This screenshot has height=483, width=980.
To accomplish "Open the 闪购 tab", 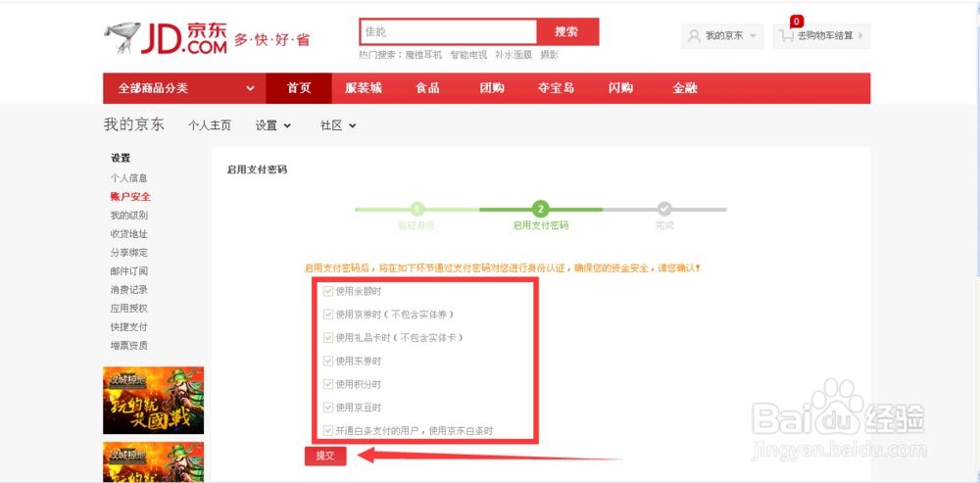I will pyautogui.click(x=620, y=89).
